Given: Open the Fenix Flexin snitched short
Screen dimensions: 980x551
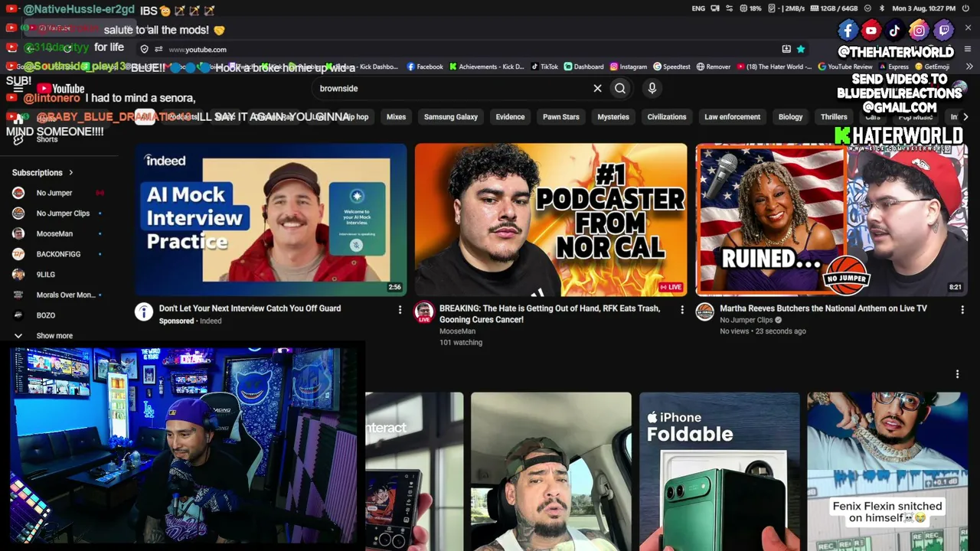Looking at the screenshot, I should (887, 471).
